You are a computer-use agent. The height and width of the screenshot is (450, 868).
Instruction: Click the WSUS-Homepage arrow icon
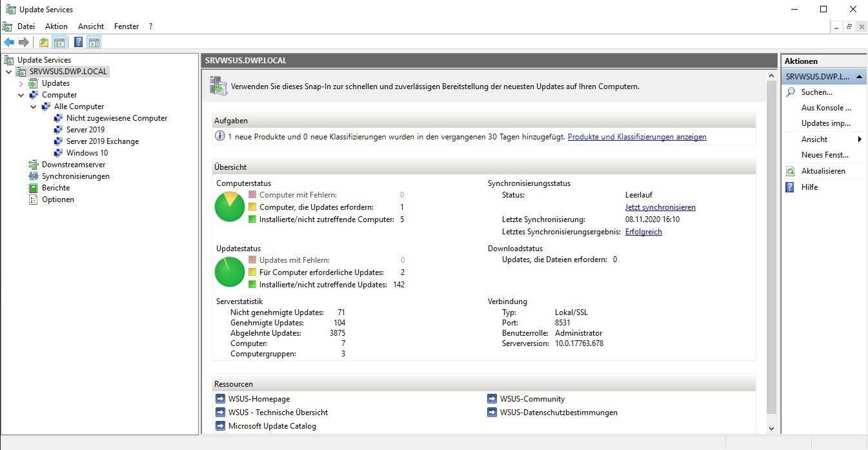click(x=220, y=399)
